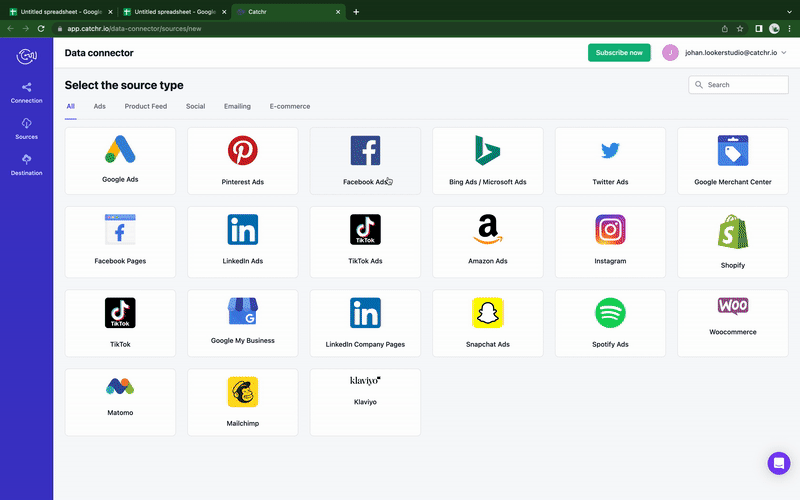The height and width of the screenshot is (500, 800).
Task: Pick the Amazon Ads logo
Action: [x=488, y=230]
